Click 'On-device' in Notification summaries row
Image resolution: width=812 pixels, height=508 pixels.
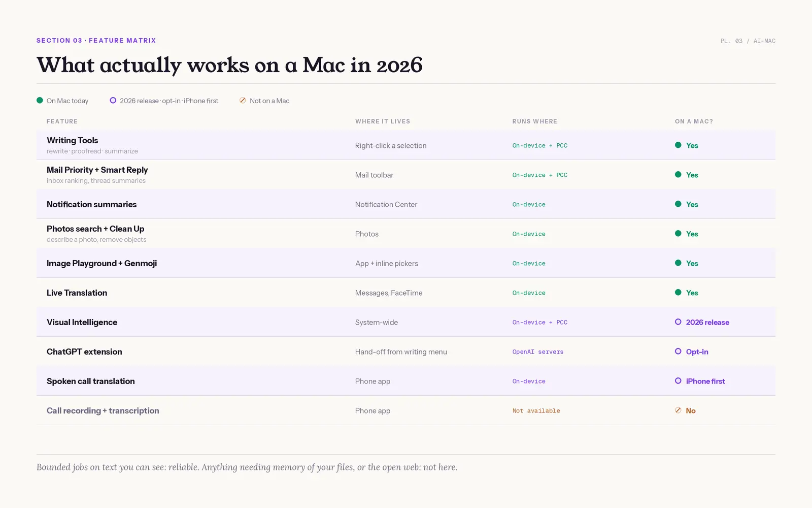tap(529, 204)
